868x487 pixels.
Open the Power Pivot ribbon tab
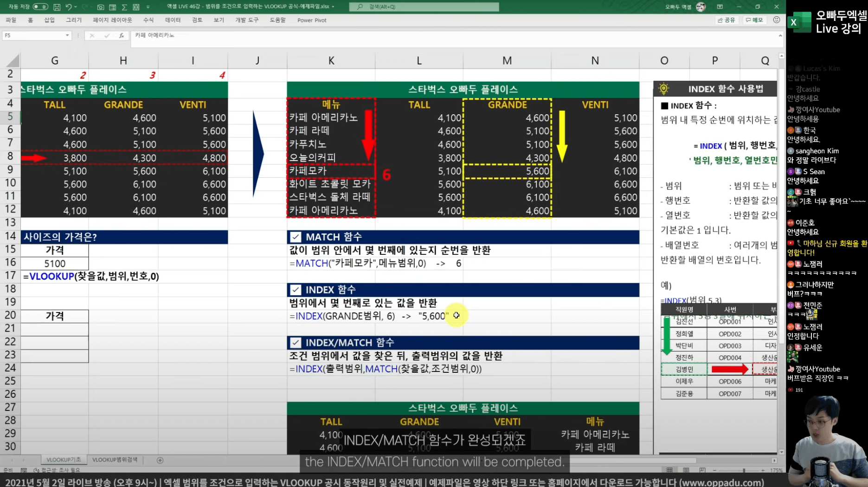pos(312,20)
